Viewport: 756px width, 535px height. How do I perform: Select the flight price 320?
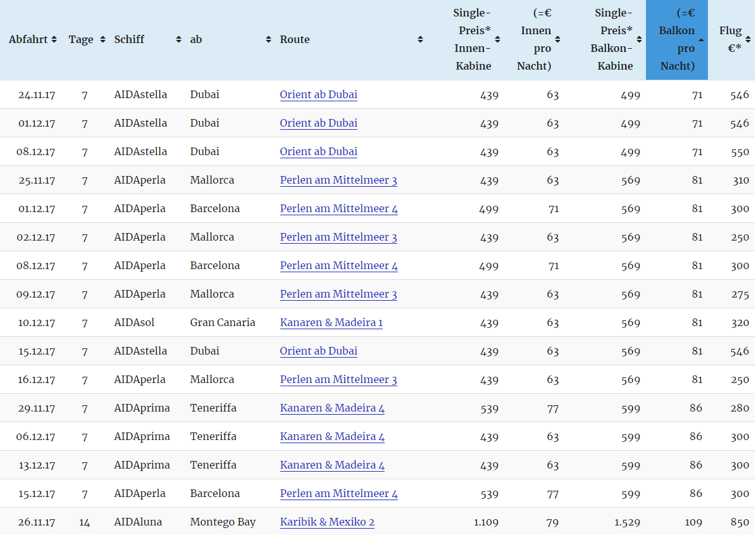point(740,323)
